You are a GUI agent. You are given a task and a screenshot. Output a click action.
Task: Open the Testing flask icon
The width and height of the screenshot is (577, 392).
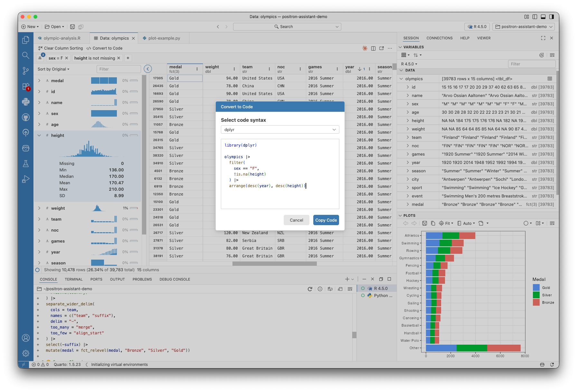(26, 164)
